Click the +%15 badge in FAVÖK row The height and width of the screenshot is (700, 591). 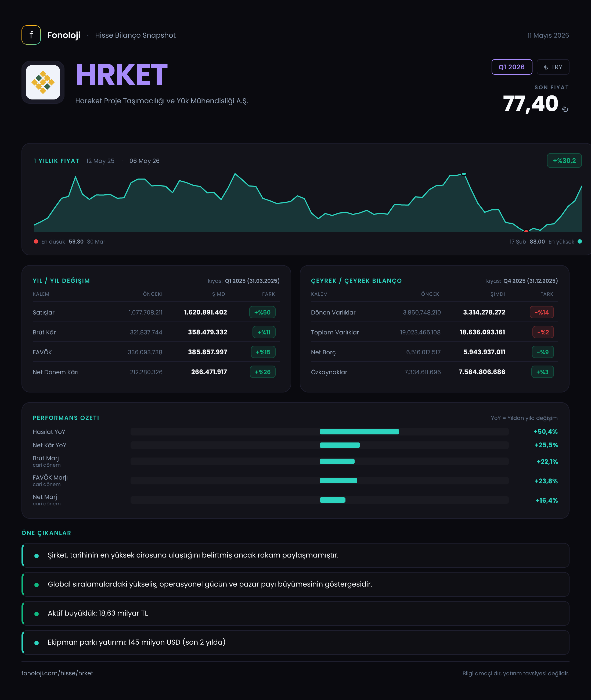(263, 352)
